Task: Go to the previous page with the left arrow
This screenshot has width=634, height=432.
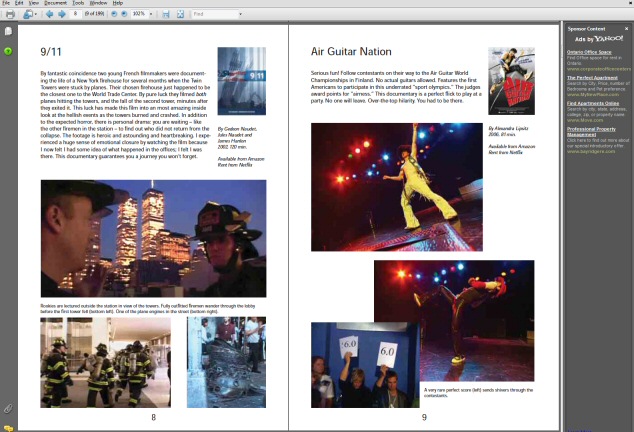Action: 49,14
